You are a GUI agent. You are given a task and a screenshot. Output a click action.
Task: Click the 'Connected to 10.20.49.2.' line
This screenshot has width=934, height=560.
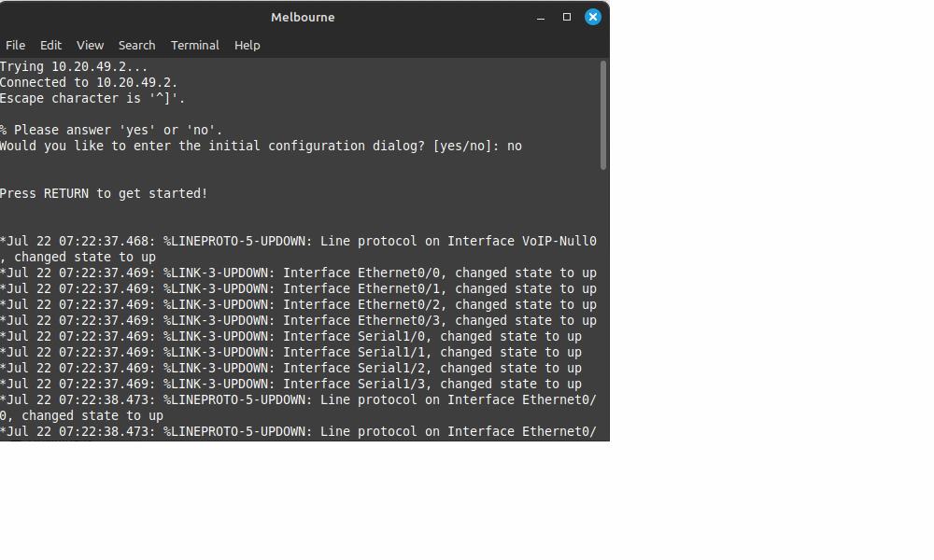[88, 82]
